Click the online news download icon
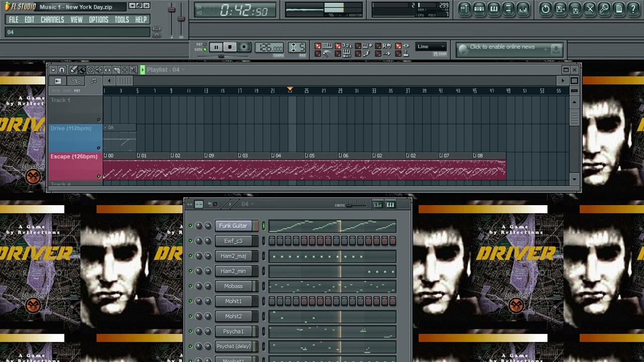Screen dimensions: 644x362 555,49
